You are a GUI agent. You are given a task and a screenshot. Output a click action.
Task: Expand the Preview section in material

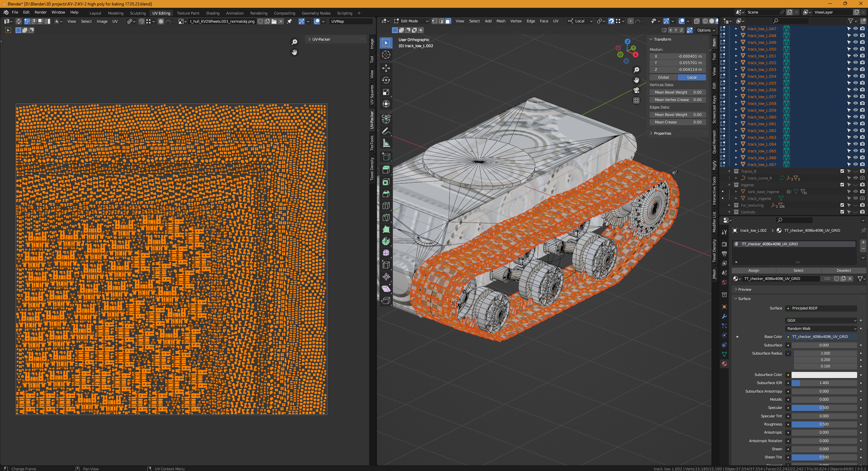[744, 289]
